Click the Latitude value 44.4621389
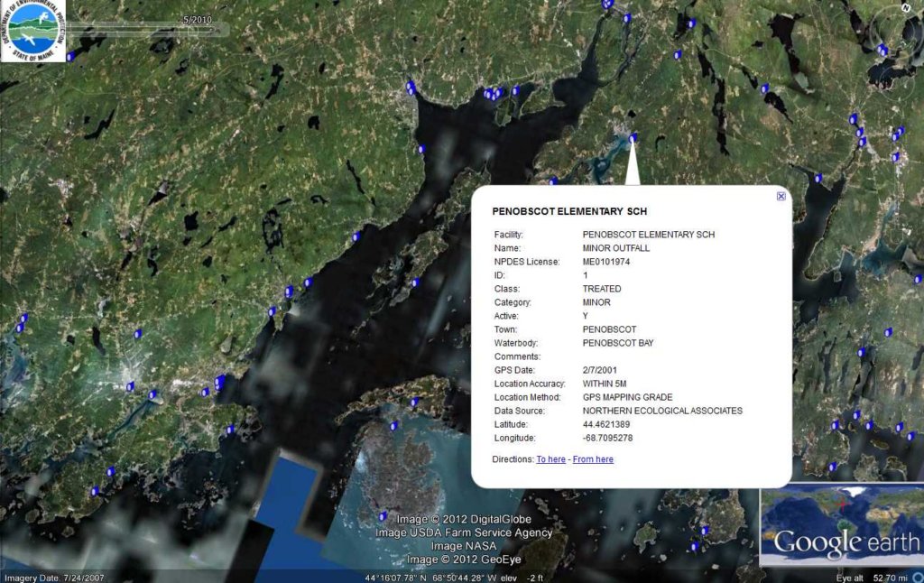Screen dimensions: 924x583 click(x=605, y=424)
